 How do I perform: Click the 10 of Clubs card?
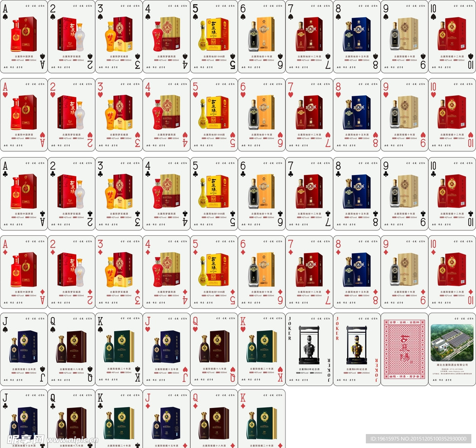(452, 194)
